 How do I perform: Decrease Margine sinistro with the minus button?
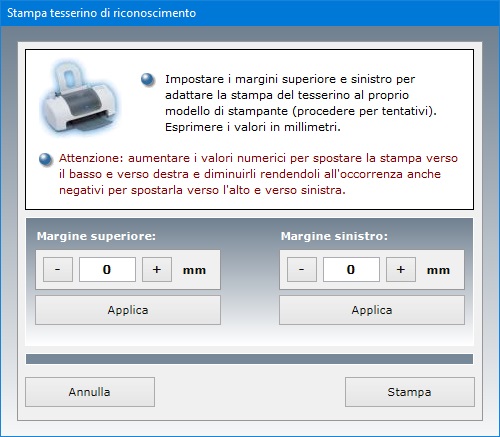pos(302,269)
